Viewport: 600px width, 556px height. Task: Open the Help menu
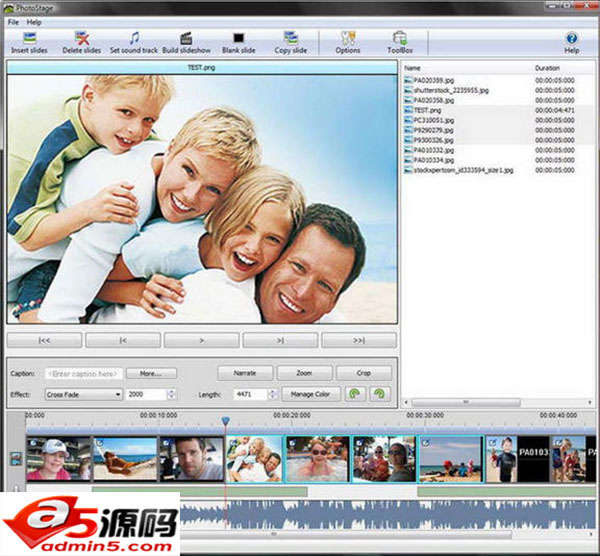click(34, 21)
